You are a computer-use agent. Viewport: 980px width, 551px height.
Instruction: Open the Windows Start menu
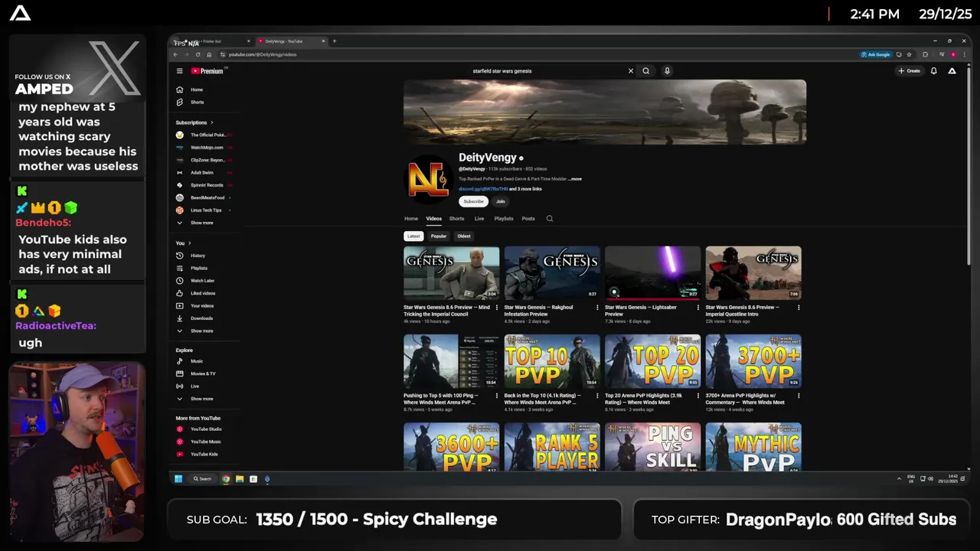point(178,479)
